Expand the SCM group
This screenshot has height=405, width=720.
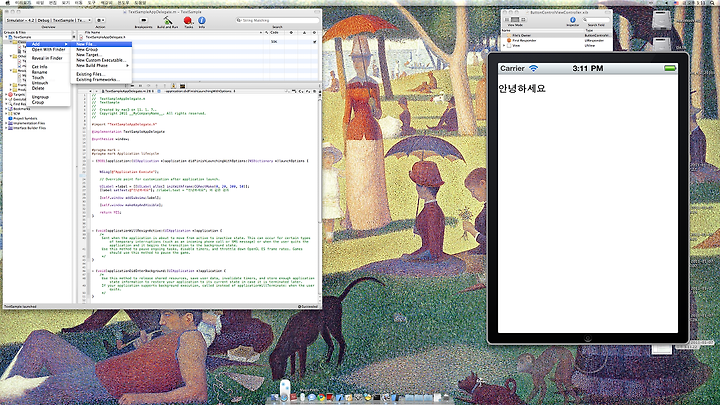pos(6,113)
